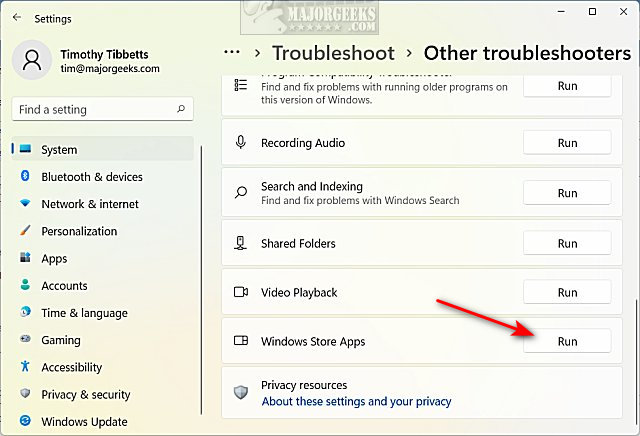Click the tim@majorgeeks.com email text
Viewport: 640px width, 436px height.
click(110, 69)
